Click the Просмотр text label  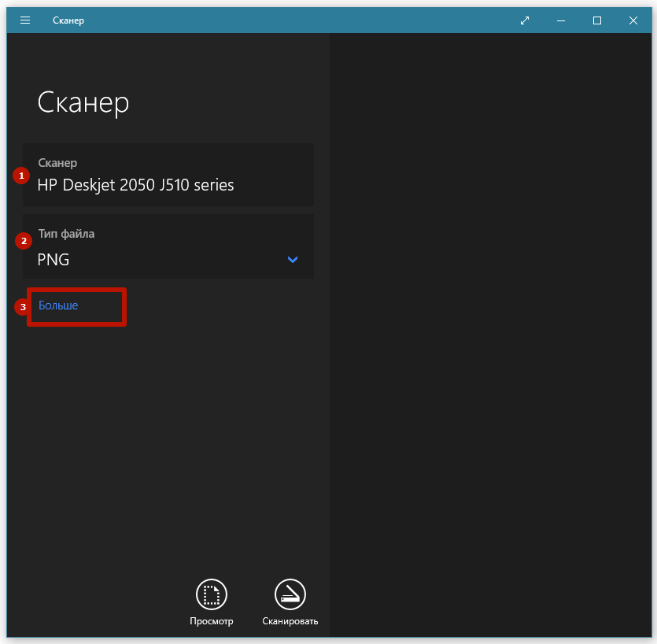click(x=211, y=621)
